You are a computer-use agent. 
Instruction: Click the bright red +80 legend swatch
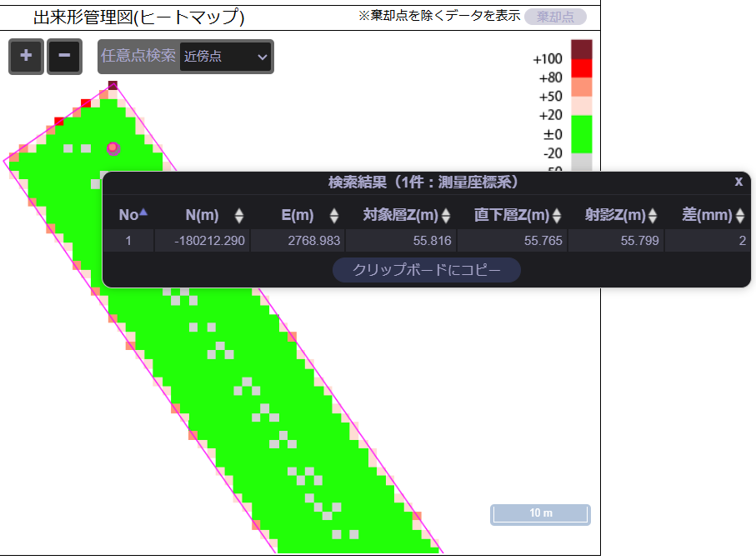point(582,68)
